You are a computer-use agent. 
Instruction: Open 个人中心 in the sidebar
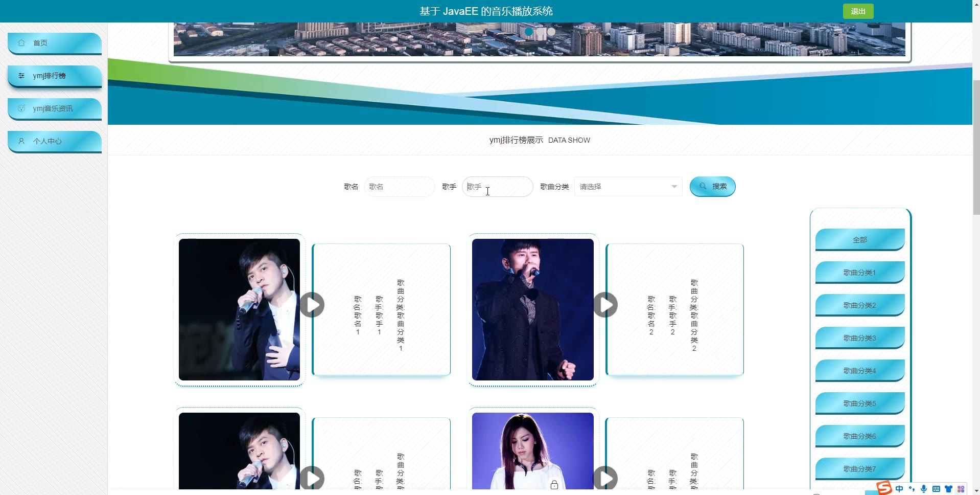[x=55, y=142]
